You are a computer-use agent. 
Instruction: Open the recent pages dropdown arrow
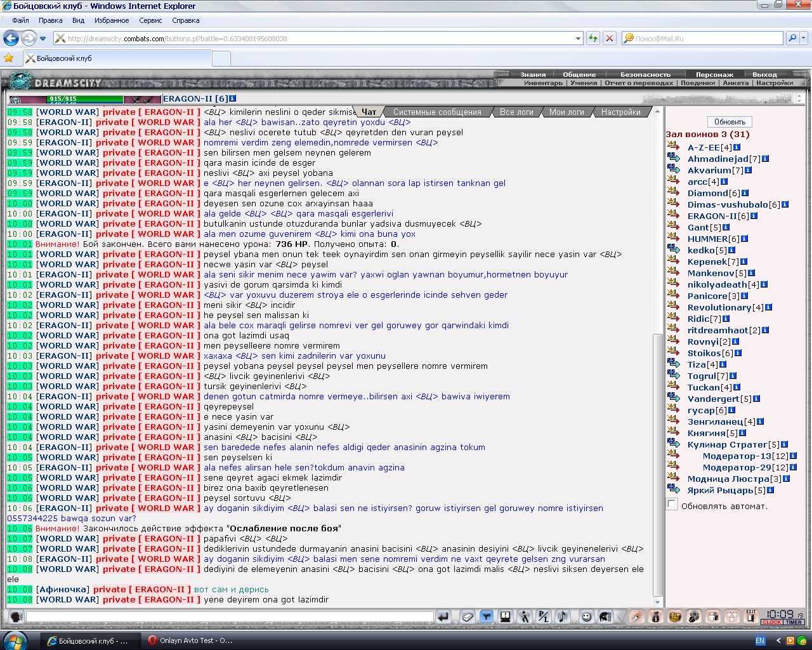(x=43, y=39)
